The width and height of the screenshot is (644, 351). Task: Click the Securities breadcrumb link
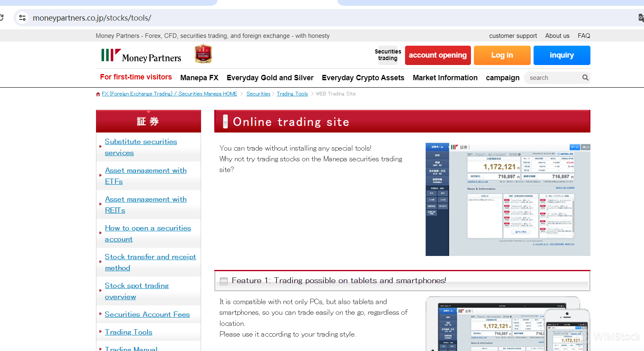[258, 94]
